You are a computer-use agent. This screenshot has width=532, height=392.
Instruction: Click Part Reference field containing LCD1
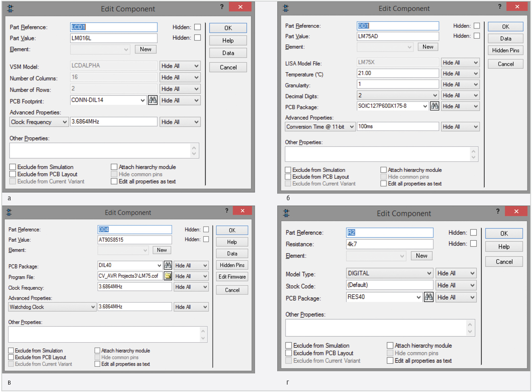point(114,27)
